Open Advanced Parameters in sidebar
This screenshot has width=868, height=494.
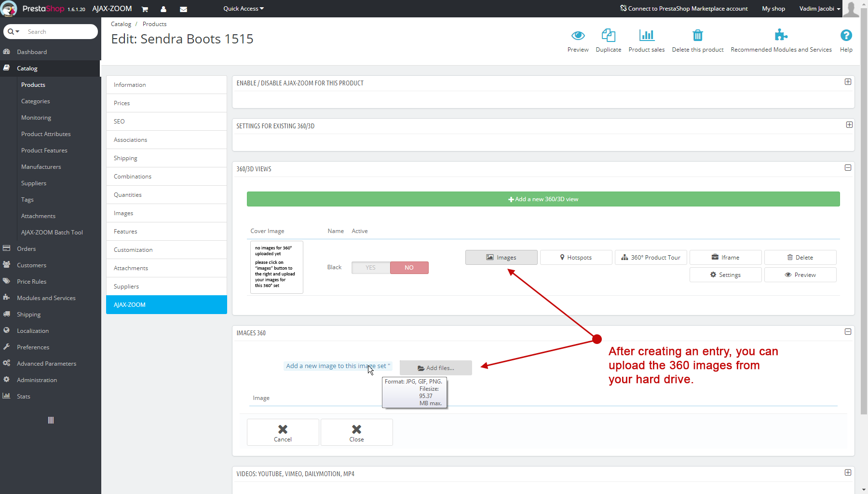(x=50, y=364)
